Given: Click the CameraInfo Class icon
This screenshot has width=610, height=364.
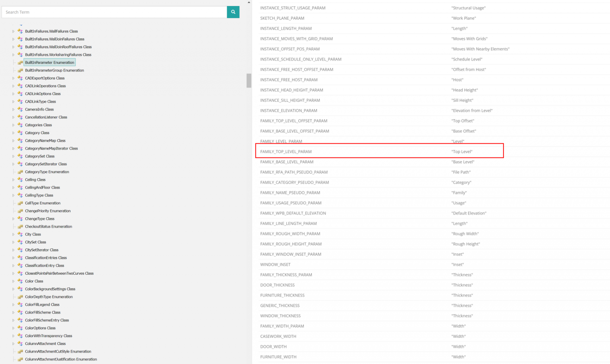Looking at the screenshot, I should point(20,110).
